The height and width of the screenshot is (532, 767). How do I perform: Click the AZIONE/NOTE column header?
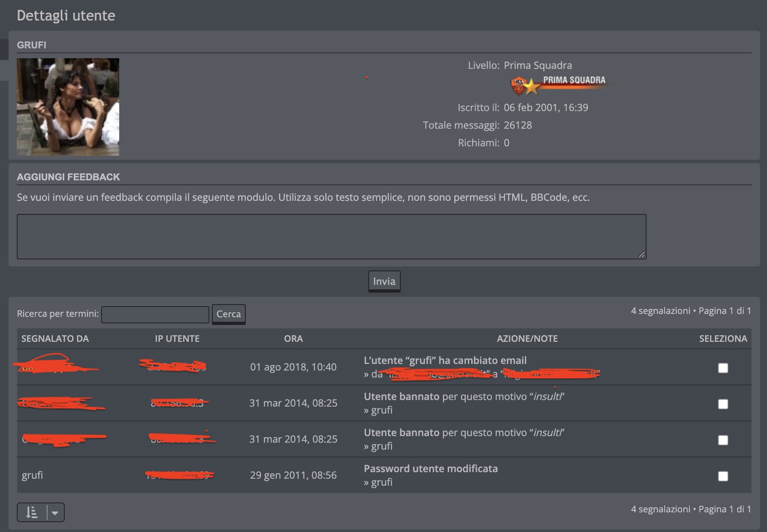pyautogui.click(x=527, y=339)
